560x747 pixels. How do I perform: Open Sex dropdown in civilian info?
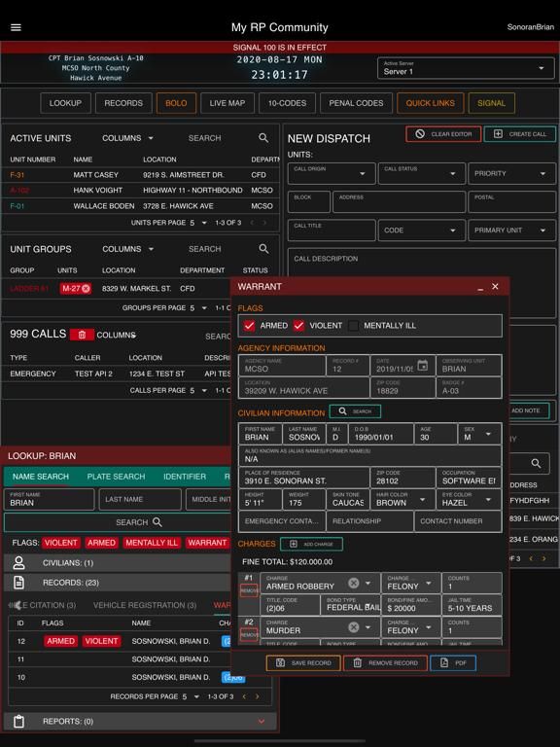pyautogui.click(x=479, y=434)
